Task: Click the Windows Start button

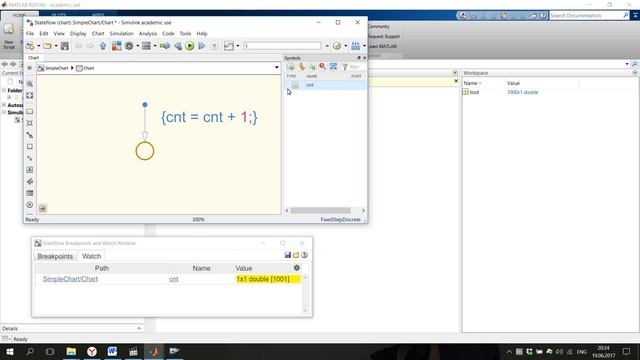Action: pyautogui.click(x=10, y=351)
